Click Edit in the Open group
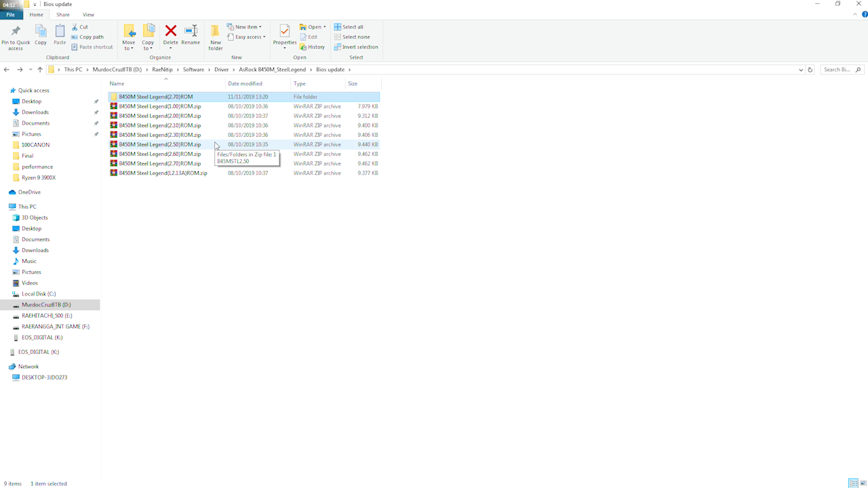Image resolution: width=868 pixels, height=488 pixels. click(x=309, y=37)
